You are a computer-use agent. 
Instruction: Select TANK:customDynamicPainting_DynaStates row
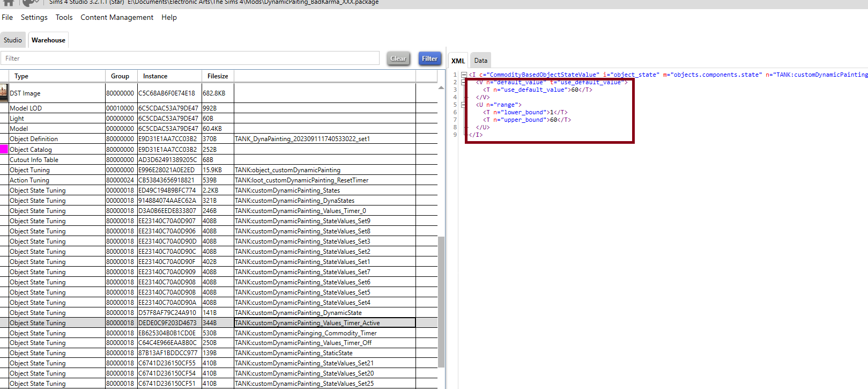tap(219, 200)
